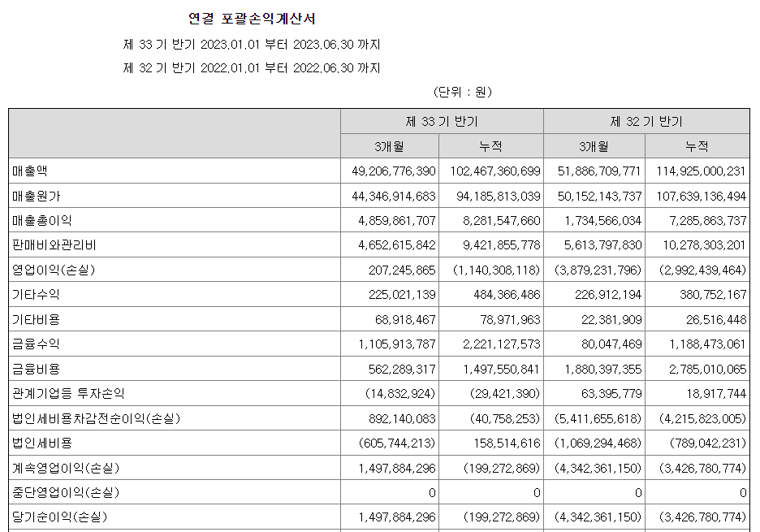The width and height of the screenshot is (760, 532).
Task: Click the value 51,886,709,771
Action: 599,171
